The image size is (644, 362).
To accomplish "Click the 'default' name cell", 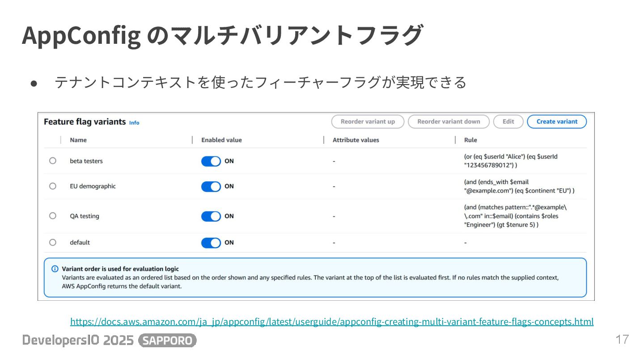I will 80,242.
